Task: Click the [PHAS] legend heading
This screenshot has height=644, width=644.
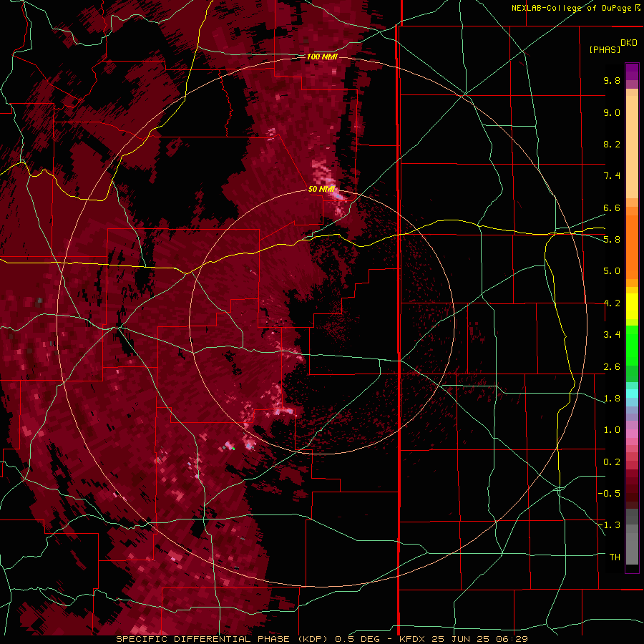Action: [x=605, y=49]
